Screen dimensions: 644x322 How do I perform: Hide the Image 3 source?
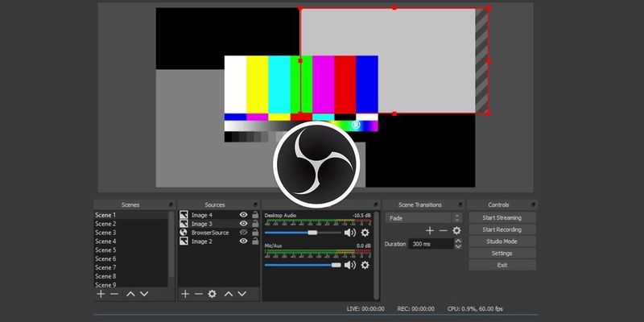(244, 224)
